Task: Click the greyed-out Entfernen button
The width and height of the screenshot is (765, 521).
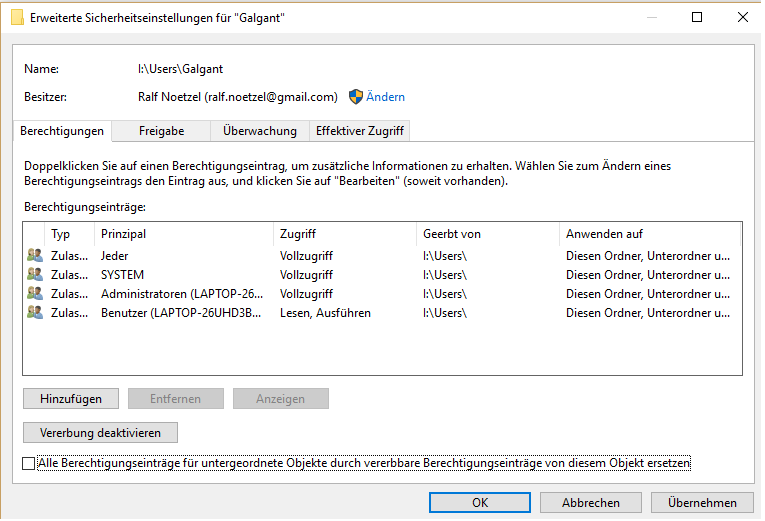Action: click(x=176, y=399)
